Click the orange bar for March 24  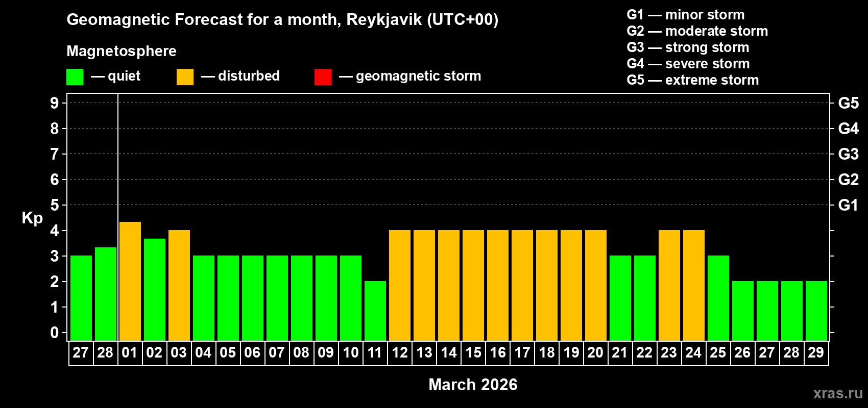coord(694,285)
